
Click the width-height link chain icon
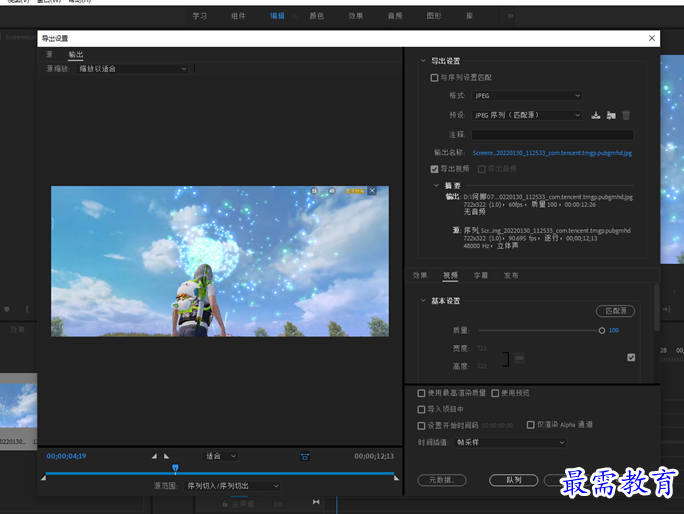(519, 358)
